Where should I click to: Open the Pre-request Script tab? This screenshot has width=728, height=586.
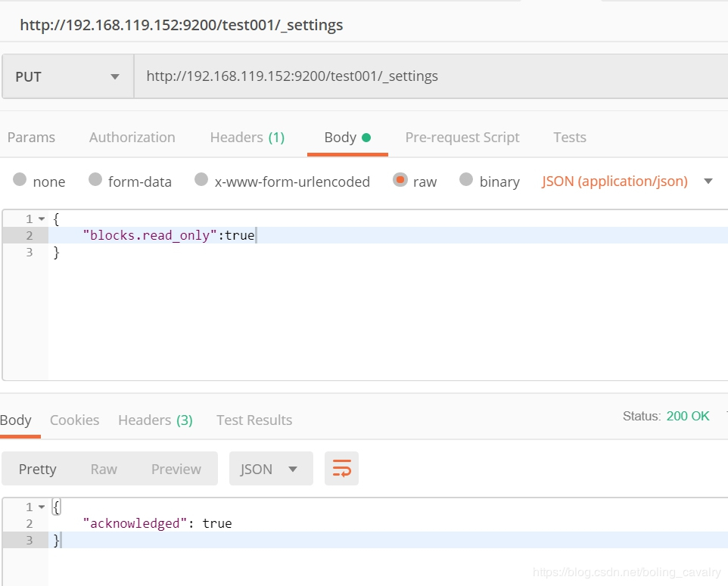(x=462, y=138)
